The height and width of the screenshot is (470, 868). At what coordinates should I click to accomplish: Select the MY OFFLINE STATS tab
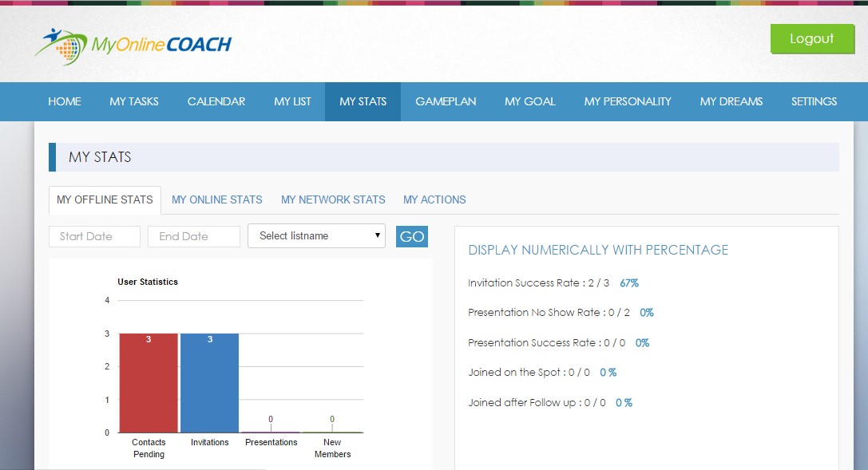tap(105, 199)
